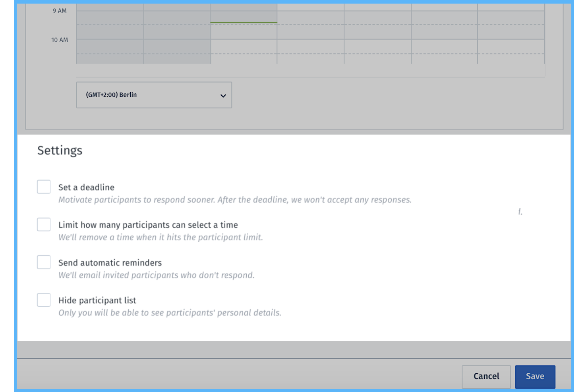The width and height of the screenshot is (588, 392).
Task: Click the Cancel button
Action: 486,377
